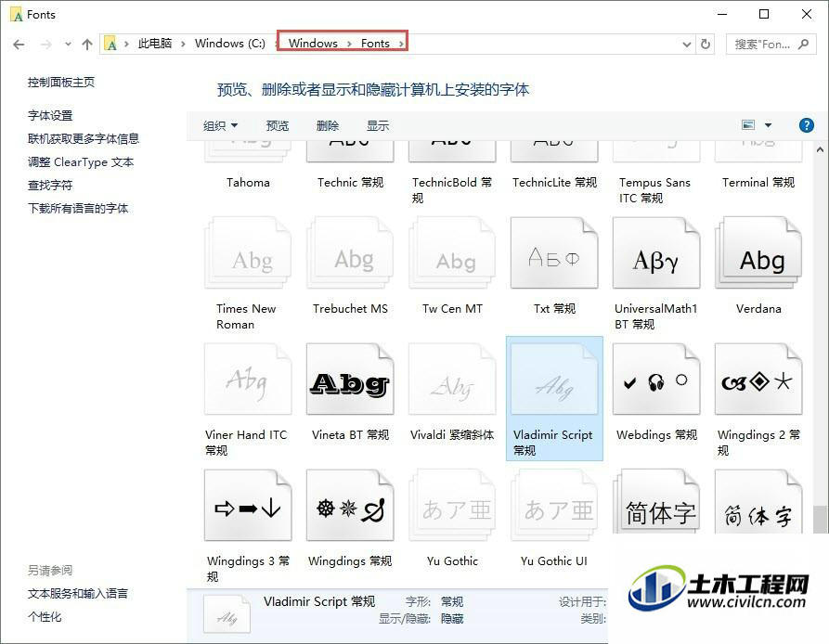This screenshot has width=829, height=644.
Task: Open 个性化 link
Action: [x=45, y=616]
